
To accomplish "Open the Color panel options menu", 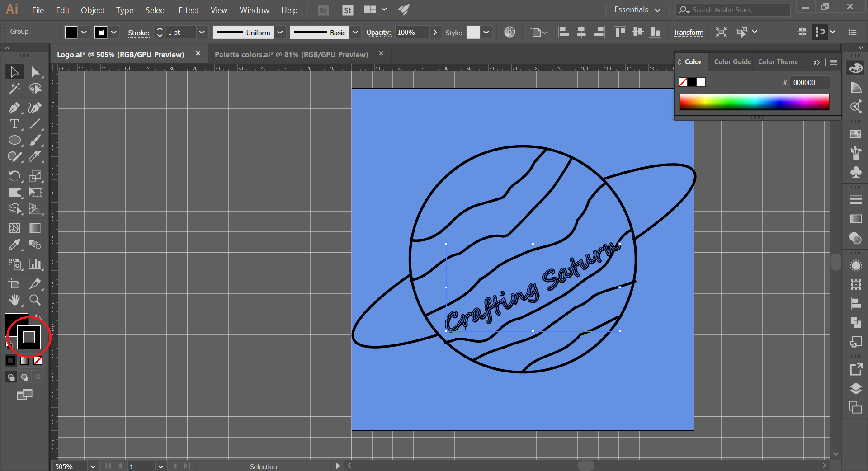I will pyautogui.click(x=834, y=62).
